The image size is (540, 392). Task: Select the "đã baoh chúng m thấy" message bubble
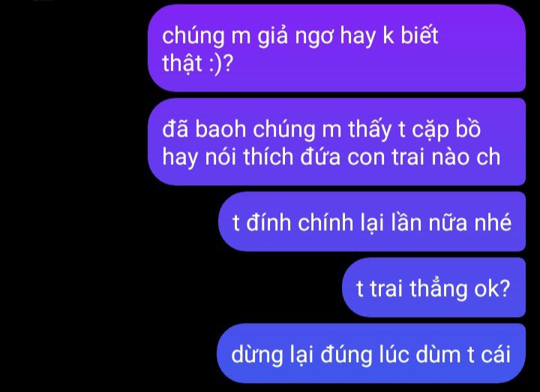(x=337, y=142)
